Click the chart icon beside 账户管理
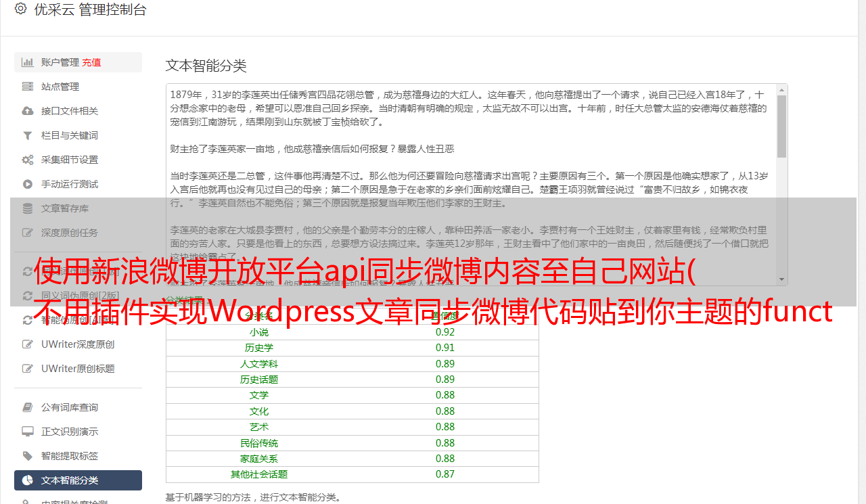This screenshot has height=504, width=866. pos(28,62)
